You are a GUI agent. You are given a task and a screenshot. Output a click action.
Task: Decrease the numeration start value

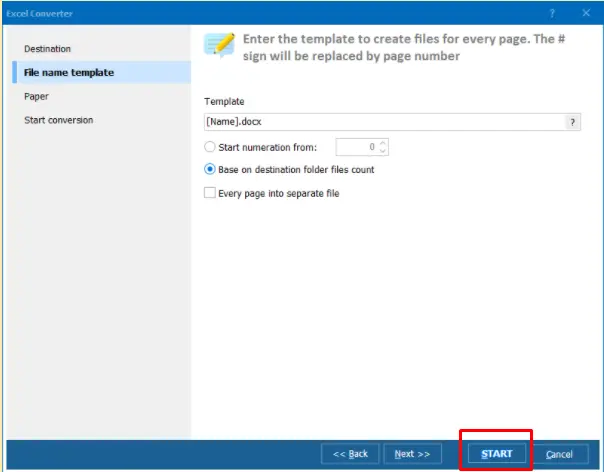pyautogui.click(x=383, y=151)
